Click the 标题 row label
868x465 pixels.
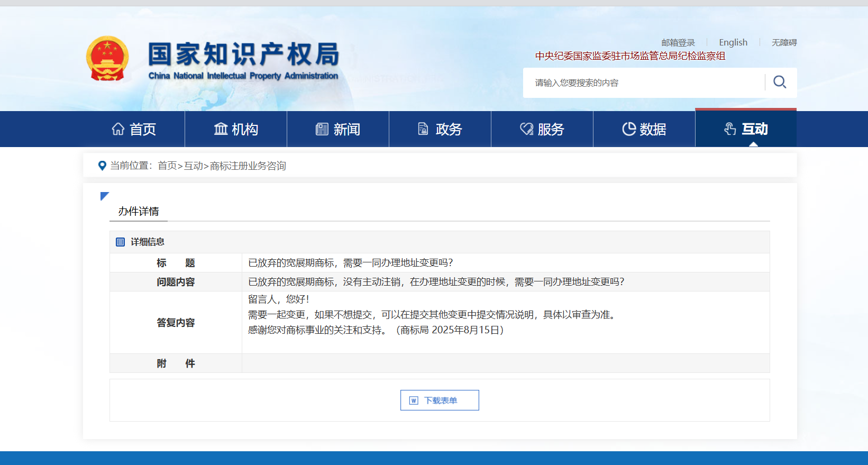tap(176, 263)
